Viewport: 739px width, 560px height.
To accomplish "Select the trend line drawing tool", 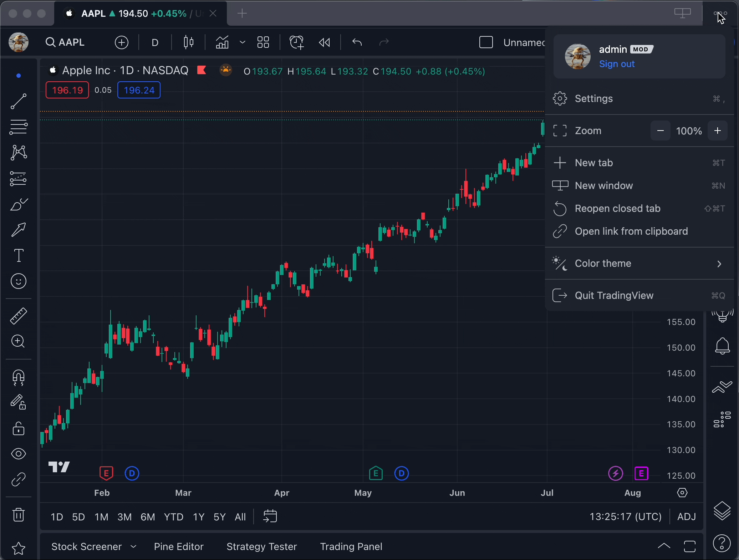I will (19, 101).
